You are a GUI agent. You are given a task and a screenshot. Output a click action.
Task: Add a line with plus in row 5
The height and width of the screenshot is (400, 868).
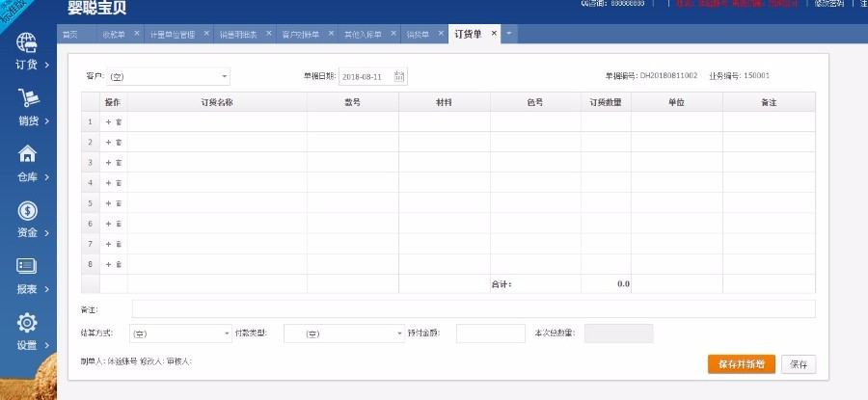108,203
